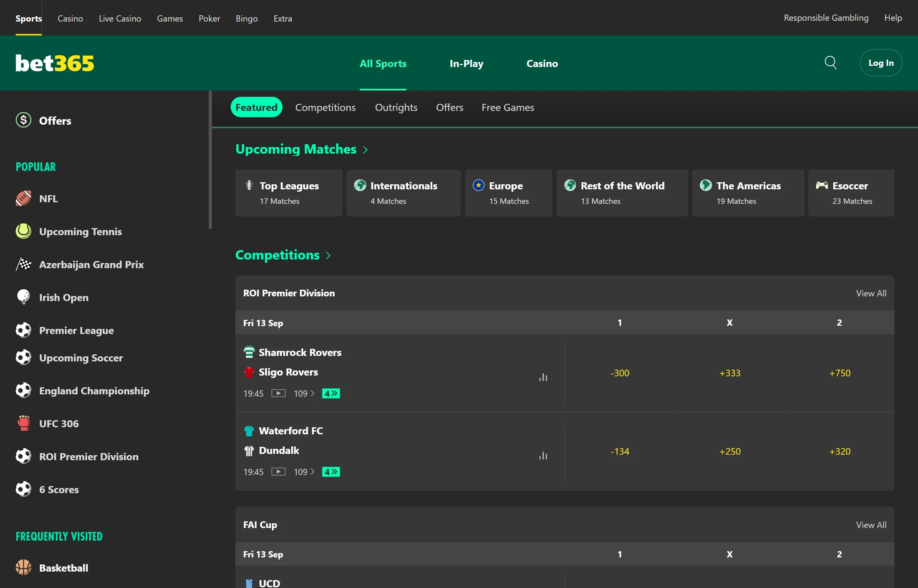Click the Irish Open golf icon
Screen dimensions: 918x588
(x=24, y=297)
